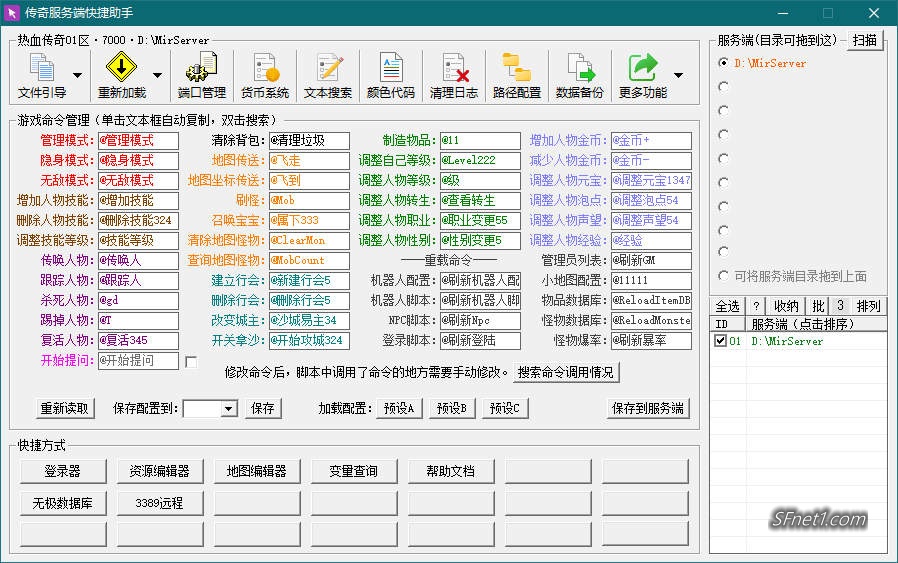Image resolution: width=898 pixels, height=563 pixels.
Task: Load configuration 预设C
Action: 505,408
